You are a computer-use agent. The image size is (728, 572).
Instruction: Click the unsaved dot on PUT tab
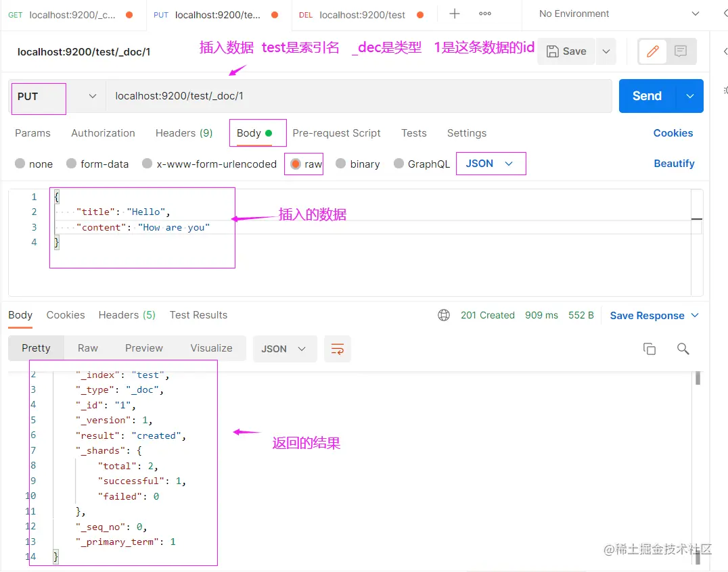[275, 15]
